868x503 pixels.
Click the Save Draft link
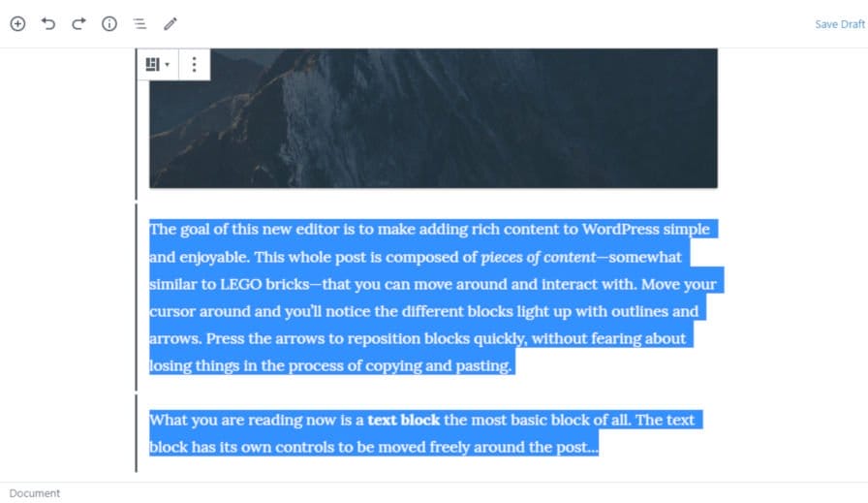click(839, 24)
